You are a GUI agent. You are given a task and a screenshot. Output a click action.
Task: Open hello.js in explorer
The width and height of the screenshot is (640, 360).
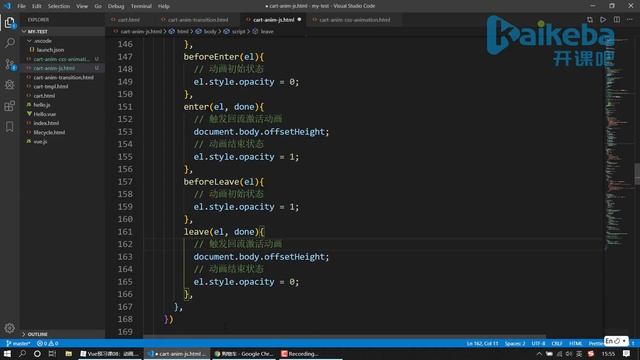42,105
